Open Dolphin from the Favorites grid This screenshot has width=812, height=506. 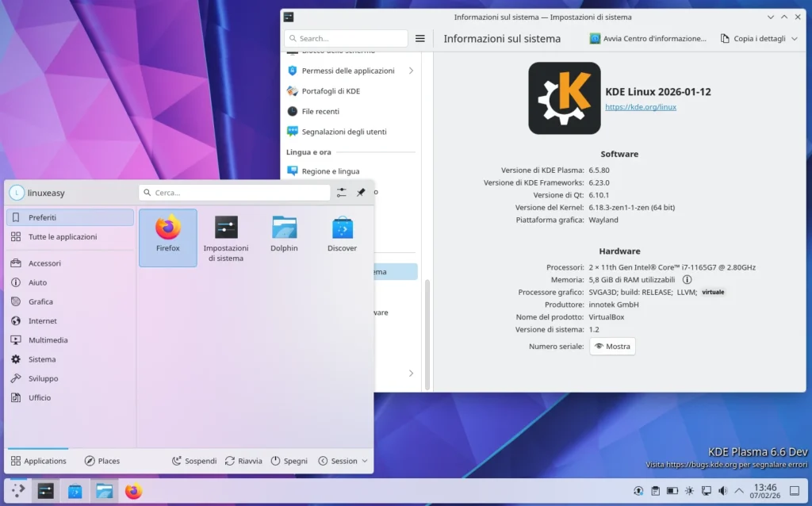click(x=284, y=236)
